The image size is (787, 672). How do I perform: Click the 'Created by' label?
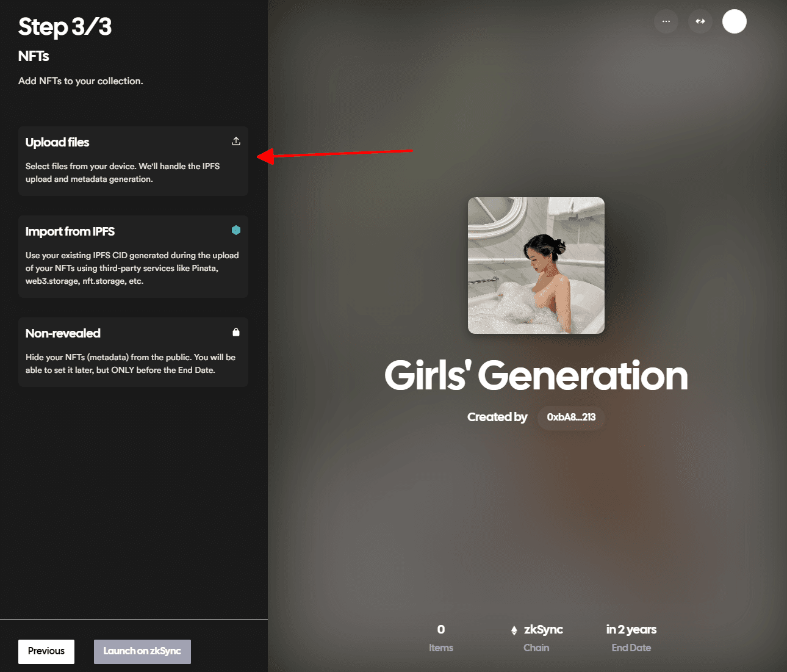click(x=497, y=417)
